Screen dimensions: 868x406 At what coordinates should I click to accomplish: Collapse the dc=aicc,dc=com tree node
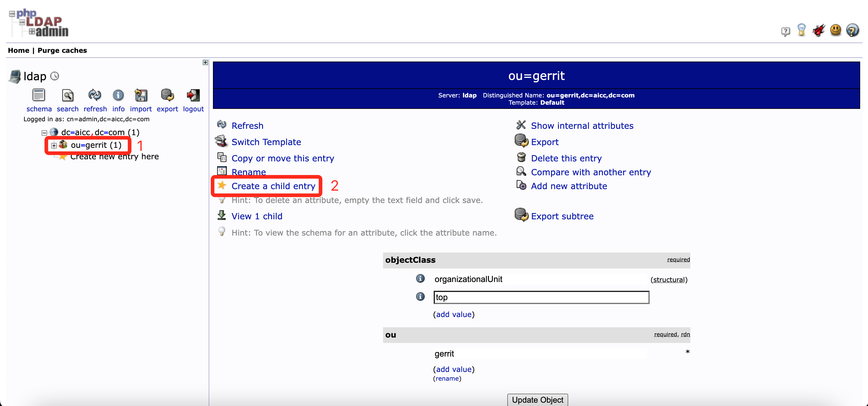[x=44, y=133]
